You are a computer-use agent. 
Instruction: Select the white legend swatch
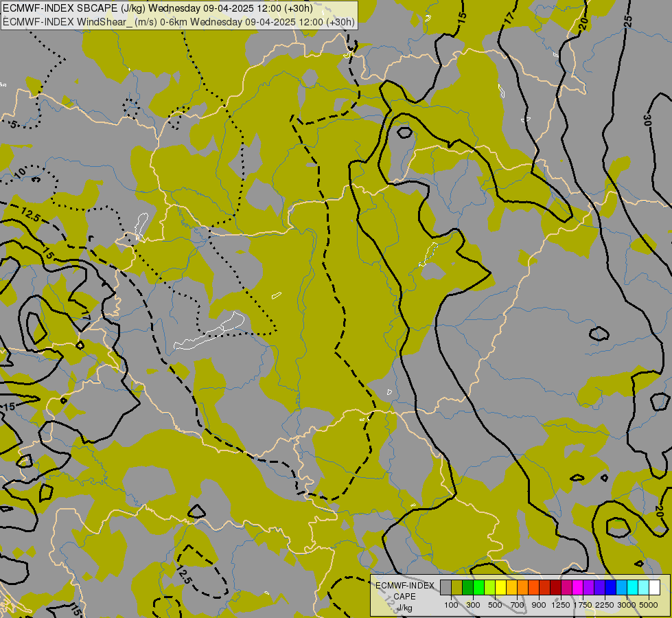click(654, 587)
